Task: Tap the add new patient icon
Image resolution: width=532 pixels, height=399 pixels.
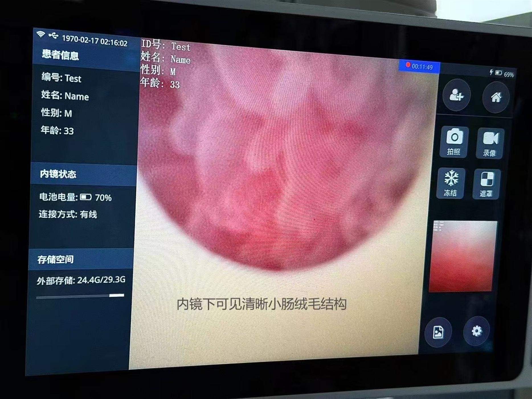Action: pos(456,95)
